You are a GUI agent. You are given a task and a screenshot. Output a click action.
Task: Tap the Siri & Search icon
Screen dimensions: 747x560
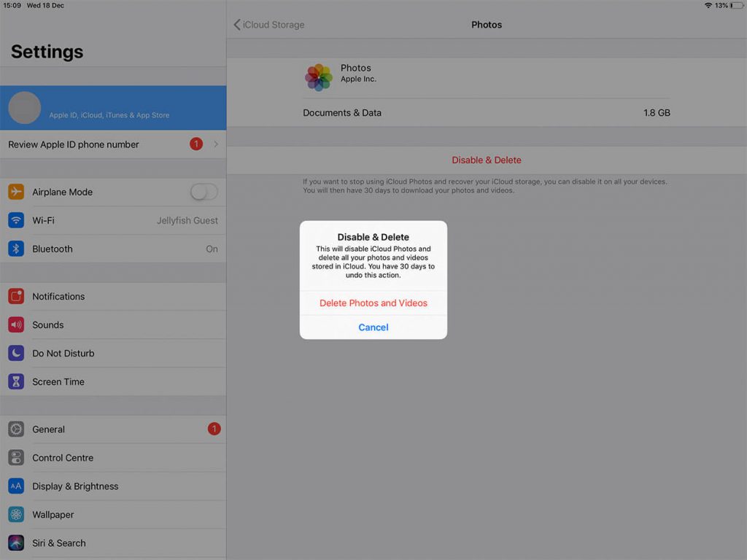coord(16,542)
